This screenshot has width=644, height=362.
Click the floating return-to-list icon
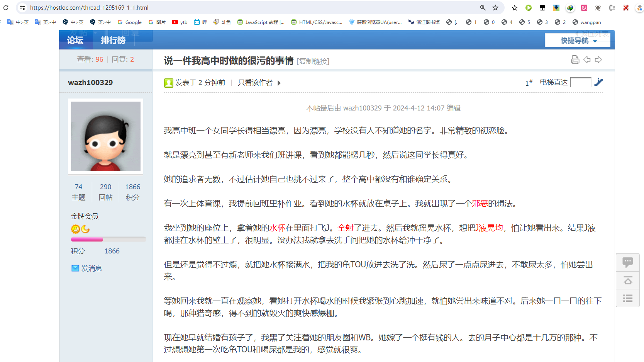pyautogui.click(x=628, y=298)
